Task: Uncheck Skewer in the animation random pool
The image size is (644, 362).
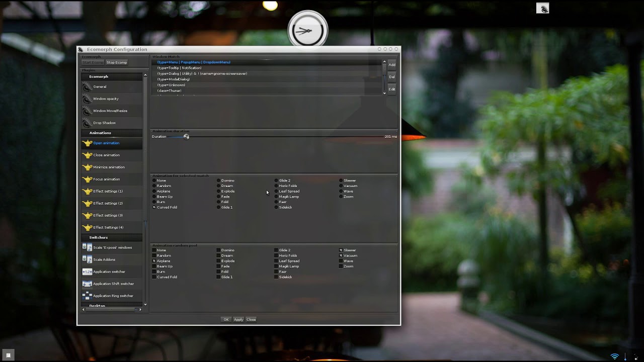Action: tap(341, 250)
